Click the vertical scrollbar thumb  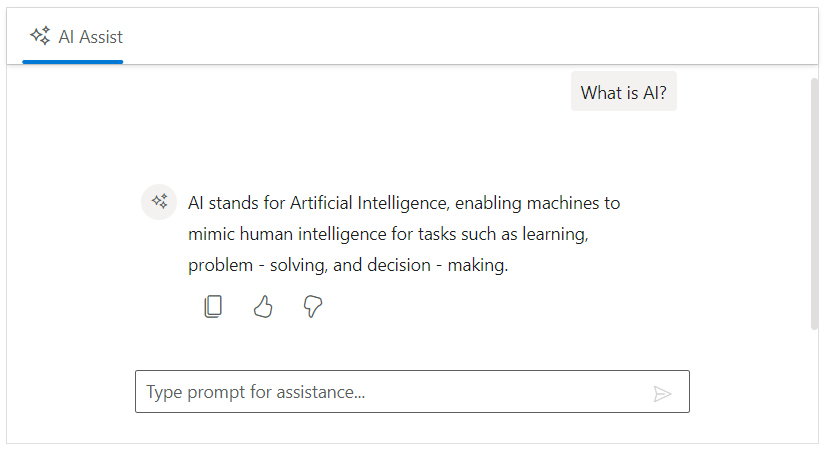(814, 200)
